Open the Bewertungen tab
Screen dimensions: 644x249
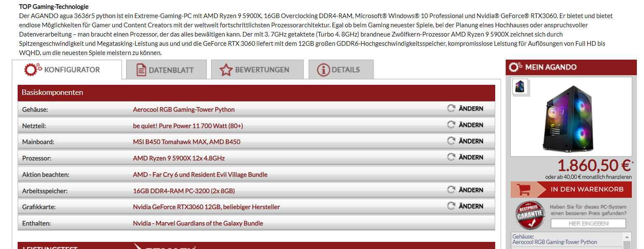[x=257, y=69]
